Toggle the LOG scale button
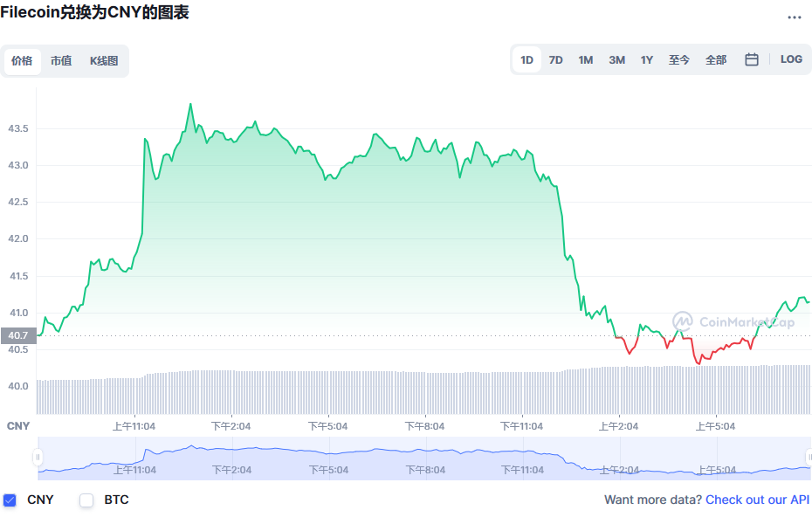The width and height of the screenshot is (812, 524). pyautogui.click(x=791, y=59)
